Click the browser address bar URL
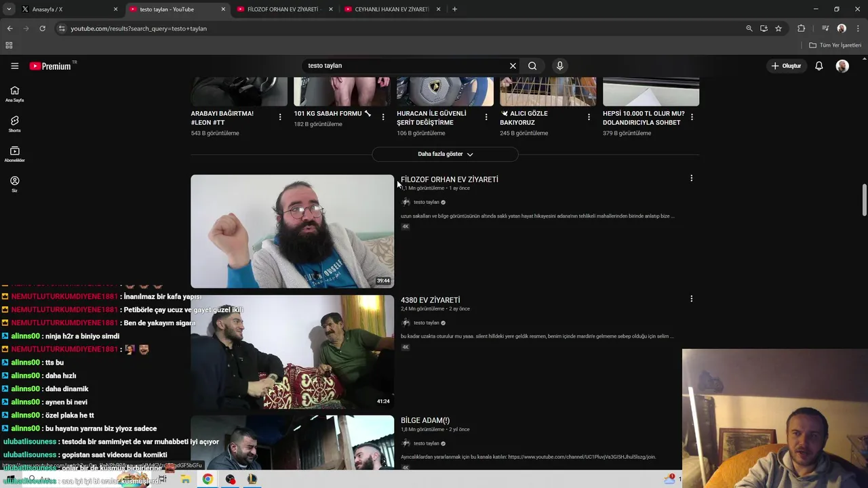This screenshot has height=488, width=868. click(x=138, y=28)
